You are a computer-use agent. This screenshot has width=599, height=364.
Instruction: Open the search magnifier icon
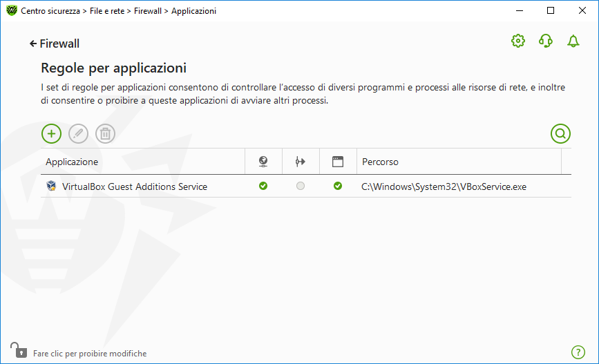coord(560,133)
